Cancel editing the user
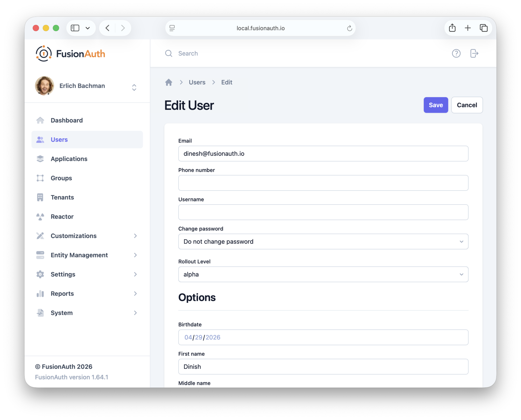The height and width of the screenshot is (420, 521). [467, 105]
